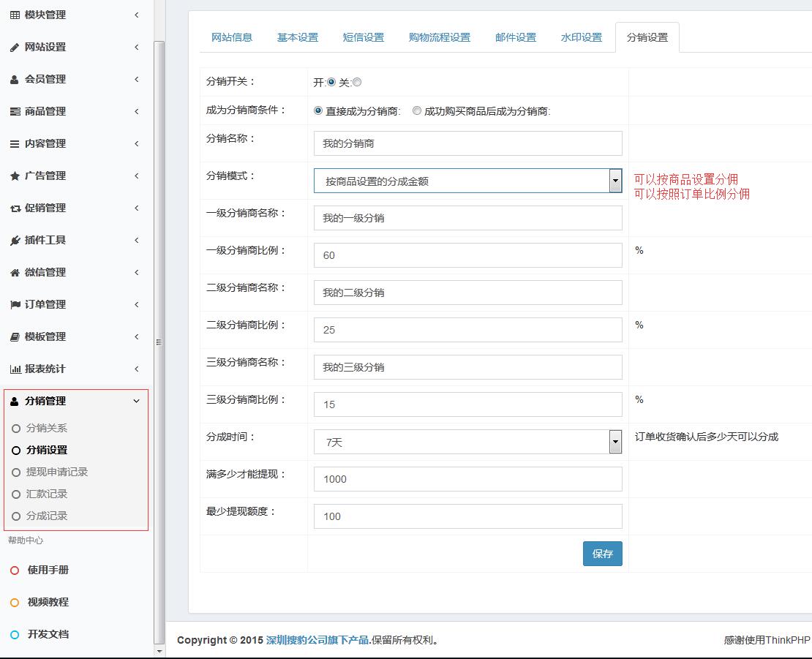Click the book icon beside 模板管理
The height and width of the screenshot is (659, 812).
click(x=15, y=337)
